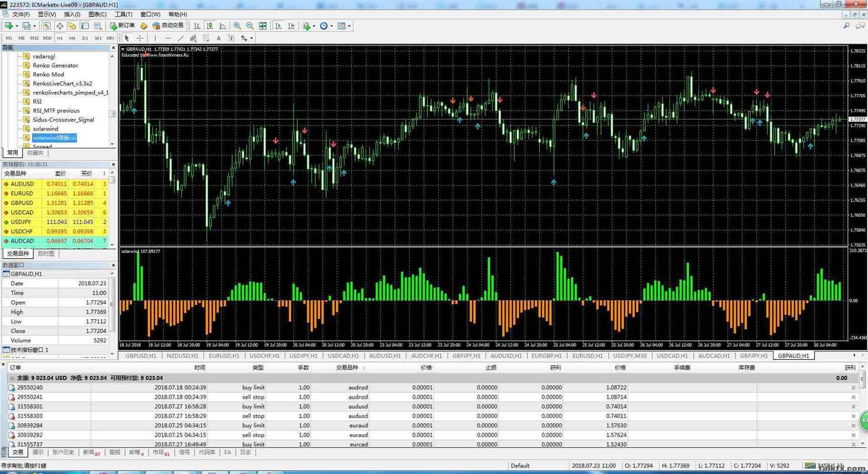
Task: Zoom in on the chart
Action: [237, 26]
